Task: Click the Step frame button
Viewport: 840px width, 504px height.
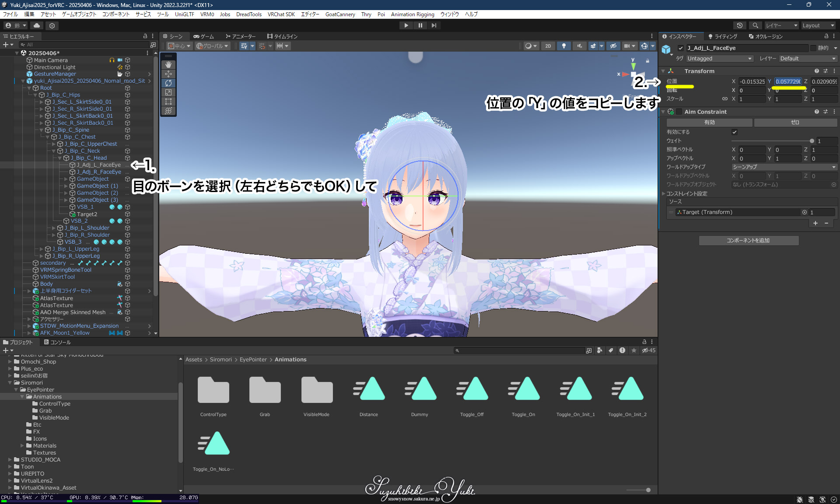Action: (434, 25)
